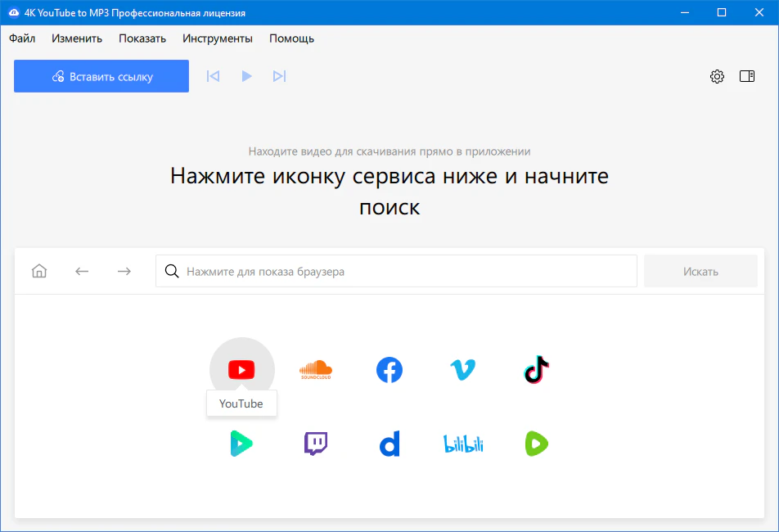Open the teal-green triangle play service icon

(x=241, y=444)
